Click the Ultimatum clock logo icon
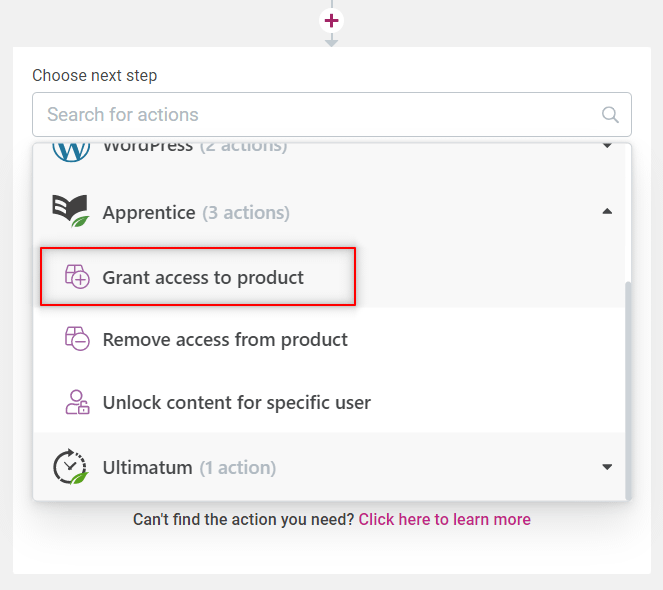 coord(70,466)
